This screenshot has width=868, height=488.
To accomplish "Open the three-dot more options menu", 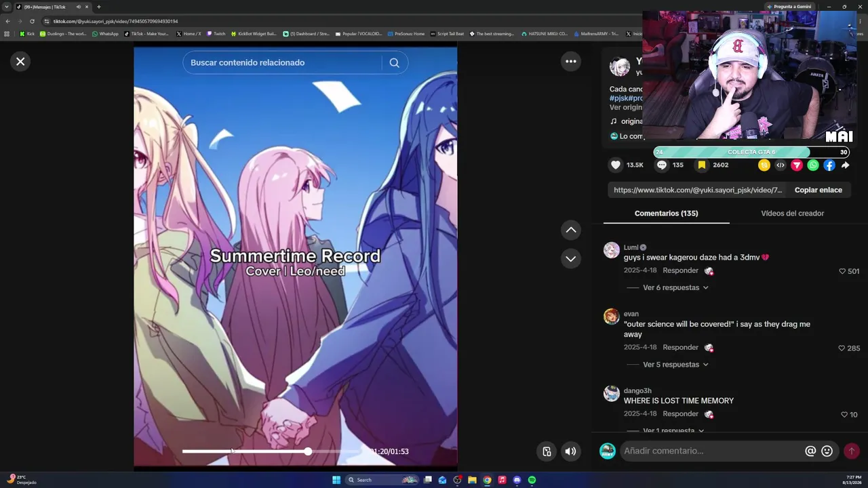I will tap(571, 62).
